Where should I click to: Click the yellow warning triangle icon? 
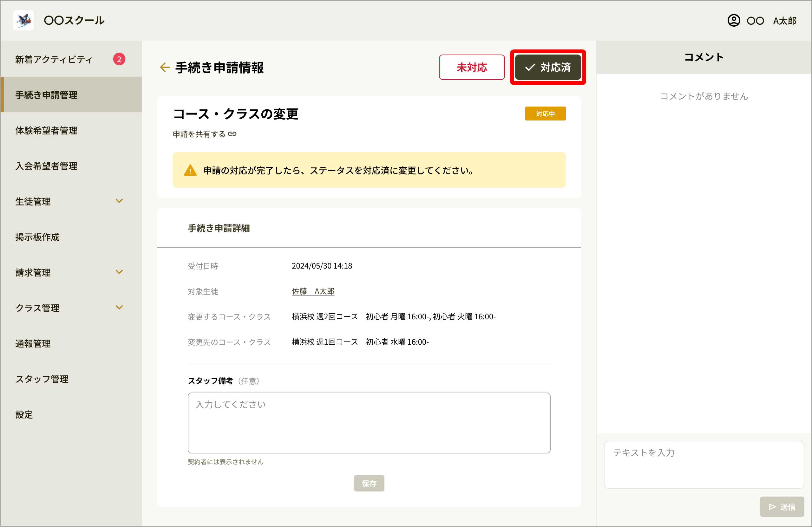(190, 170)
